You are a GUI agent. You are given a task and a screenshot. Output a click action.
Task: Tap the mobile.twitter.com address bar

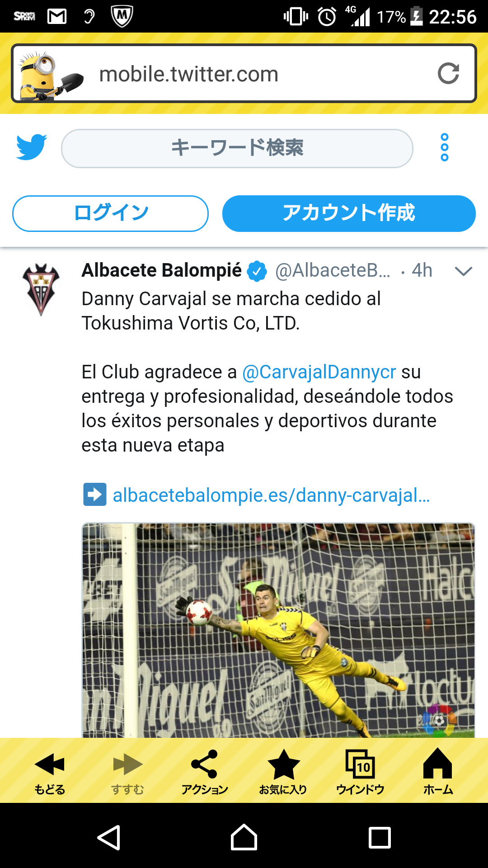coord(244,74)
